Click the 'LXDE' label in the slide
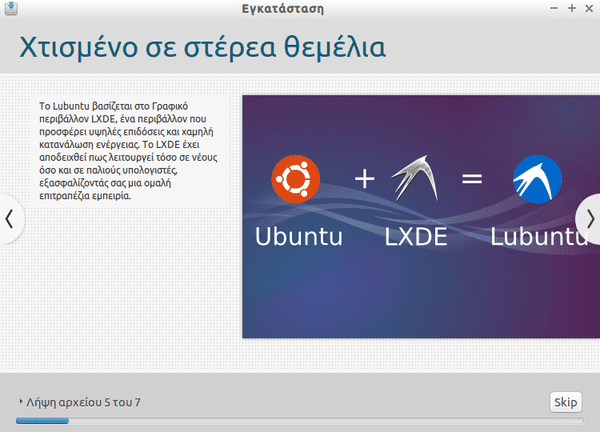 click(416, 236)
